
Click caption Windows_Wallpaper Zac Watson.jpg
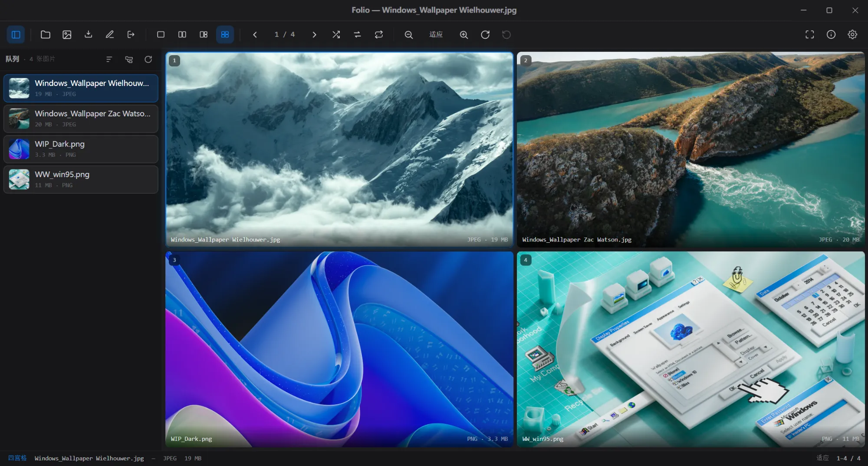click(577, 239)
